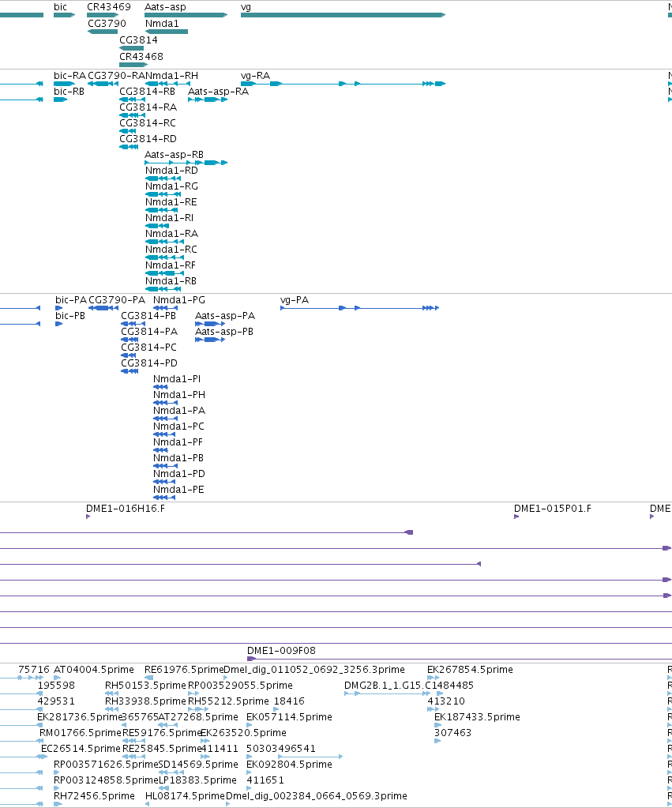
Task: Select Dmel_dig_011052_0692_3256.3prime feature
Action: click(226, 678)
